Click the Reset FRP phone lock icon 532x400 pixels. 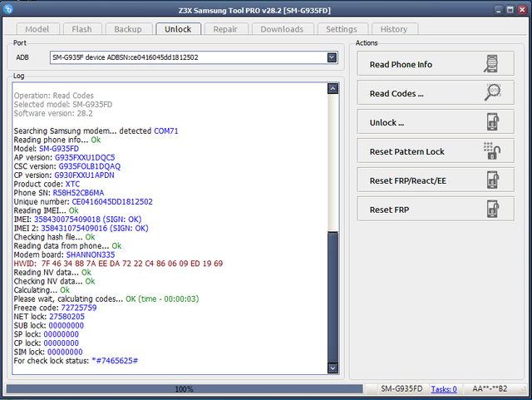(493, 209)
